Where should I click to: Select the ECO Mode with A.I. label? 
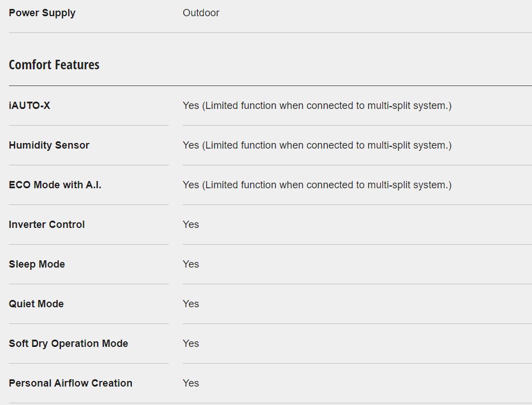[55, 185]
